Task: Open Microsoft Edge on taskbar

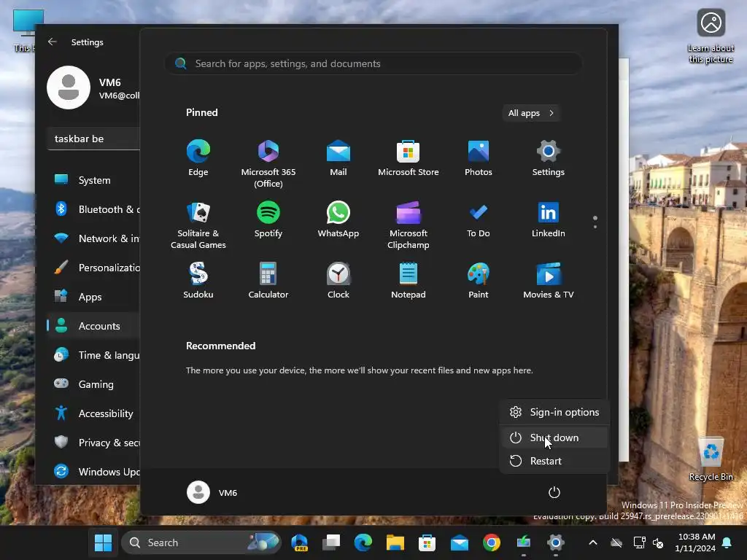Action: pyautogui.click(x=363, y=542)
